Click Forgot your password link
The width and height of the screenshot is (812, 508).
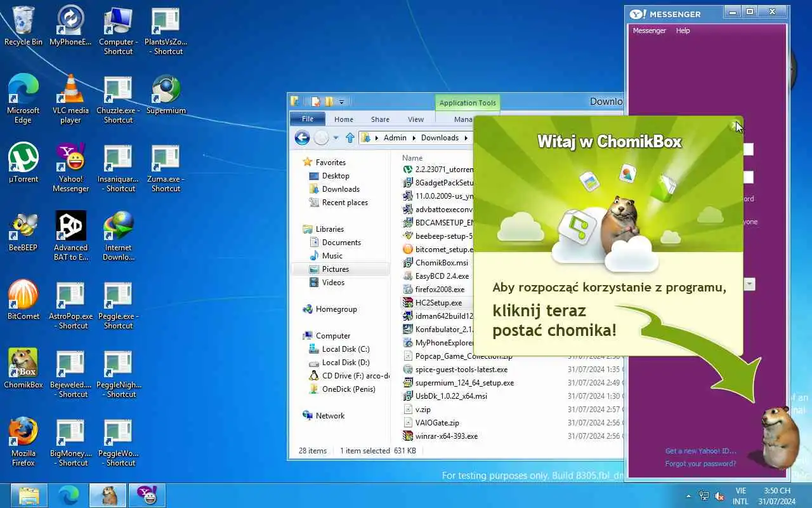point(700,464)
